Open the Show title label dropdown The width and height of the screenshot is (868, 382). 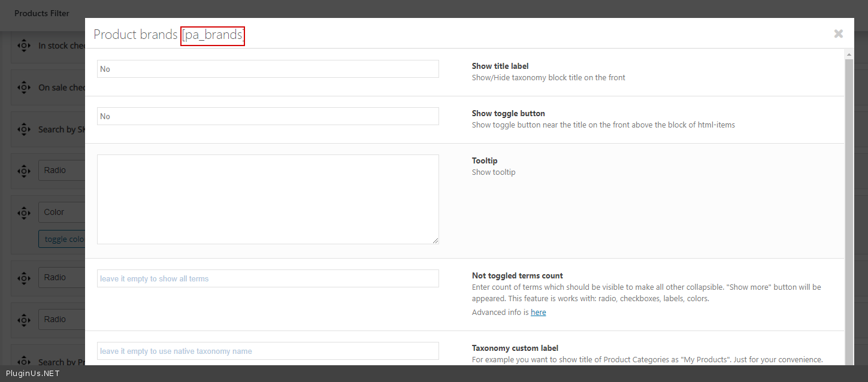[268, 69]
